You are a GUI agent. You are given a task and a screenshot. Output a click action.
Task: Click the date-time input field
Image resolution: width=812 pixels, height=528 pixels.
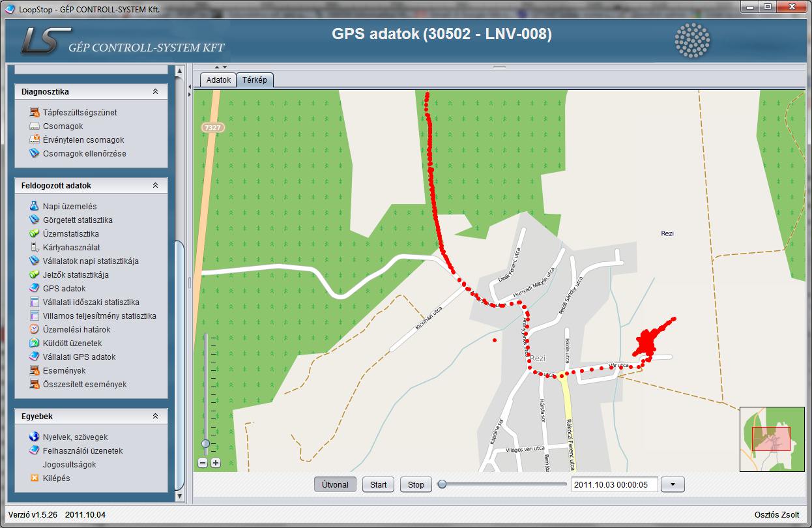coord(614,484)
